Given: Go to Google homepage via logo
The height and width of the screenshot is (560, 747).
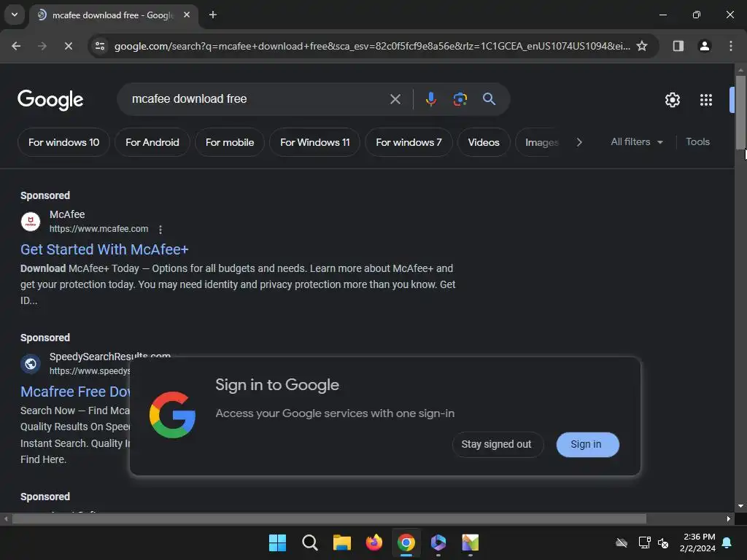Looking at the screenshot, I should [50, 99].
